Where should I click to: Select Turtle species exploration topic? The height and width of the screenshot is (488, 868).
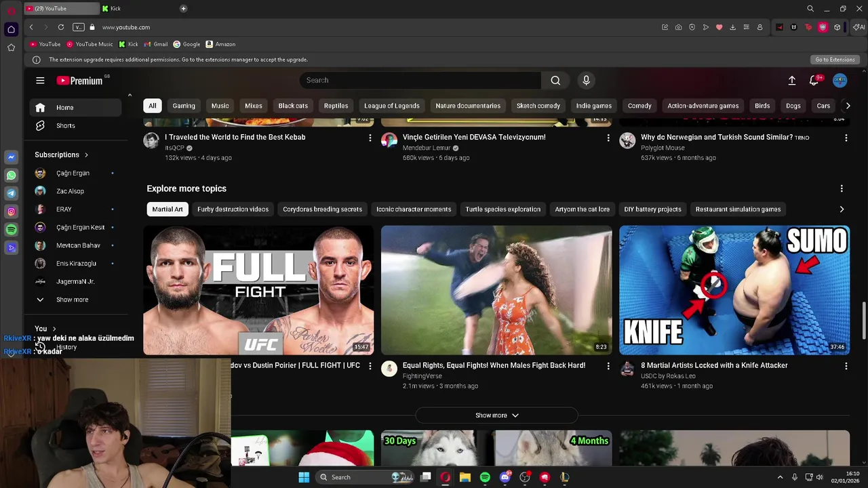(503, 209)
